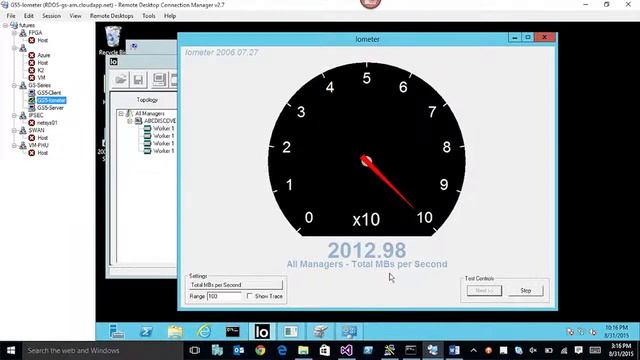
Task: Select the K2 server entry
Action: coord(40,70)
